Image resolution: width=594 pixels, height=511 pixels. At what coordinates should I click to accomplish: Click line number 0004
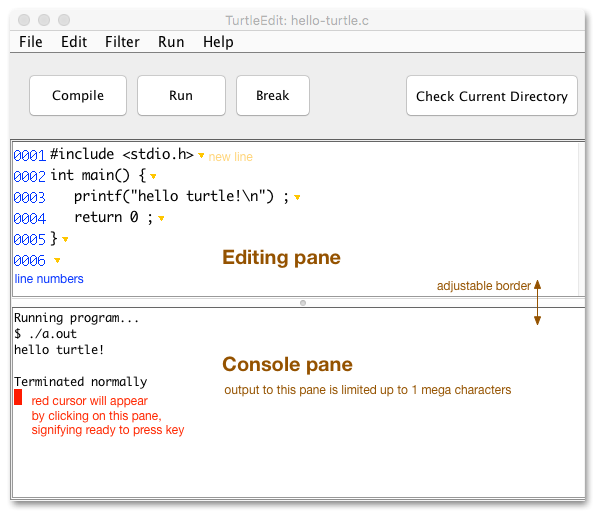[x=30, y=218]
